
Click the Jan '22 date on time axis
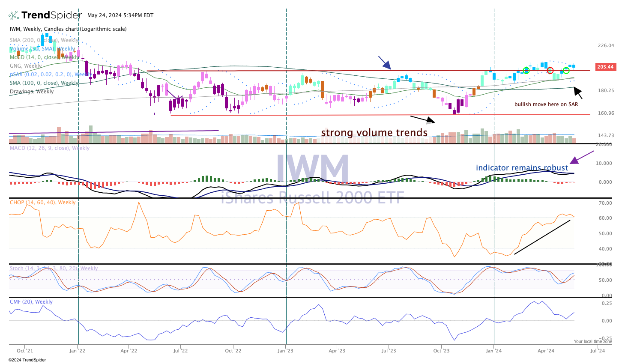77,351
